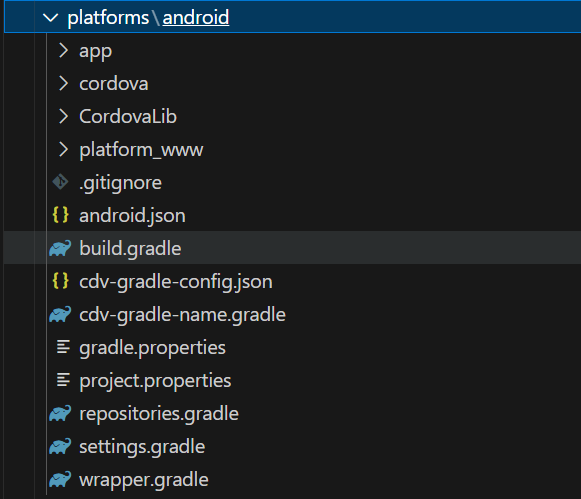This screenshot has width=581, height=499.
Task: Click the JSON braces icon of android.json
Action: tap(60, 214)
